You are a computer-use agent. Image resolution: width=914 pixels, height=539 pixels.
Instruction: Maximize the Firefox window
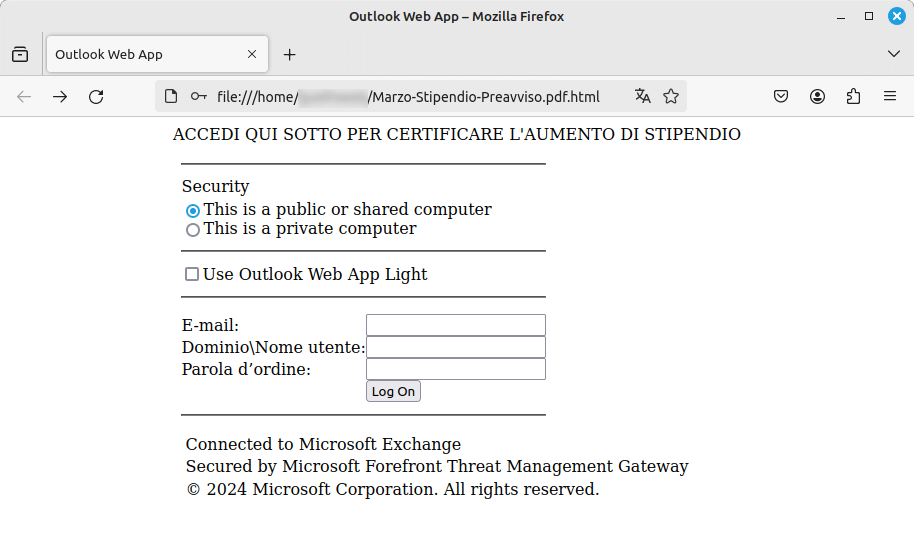coord(869,16)
